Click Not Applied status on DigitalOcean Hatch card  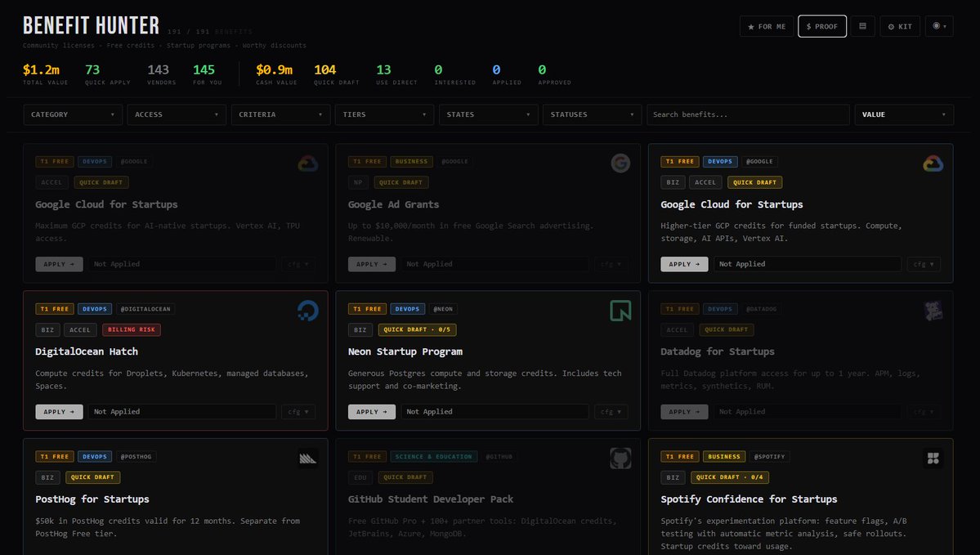(x=182, y=411)
